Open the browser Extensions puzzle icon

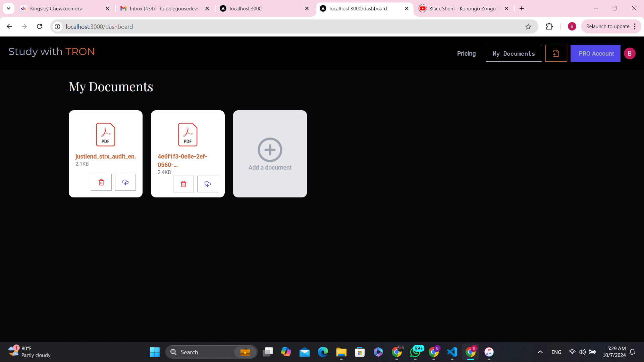click(549, 26)
